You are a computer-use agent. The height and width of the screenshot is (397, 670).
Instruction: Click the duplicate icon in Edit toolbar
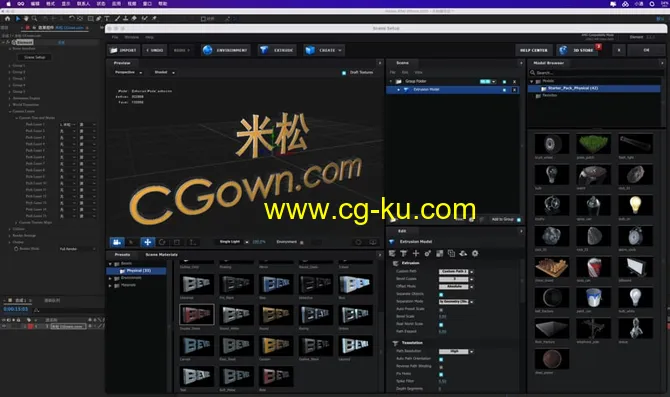(x=451, y=253)
